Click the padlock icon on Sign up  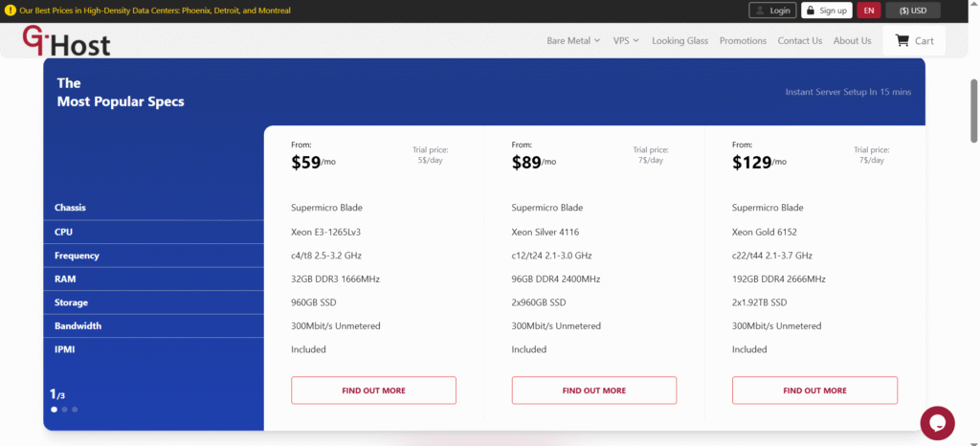(811, 11)
